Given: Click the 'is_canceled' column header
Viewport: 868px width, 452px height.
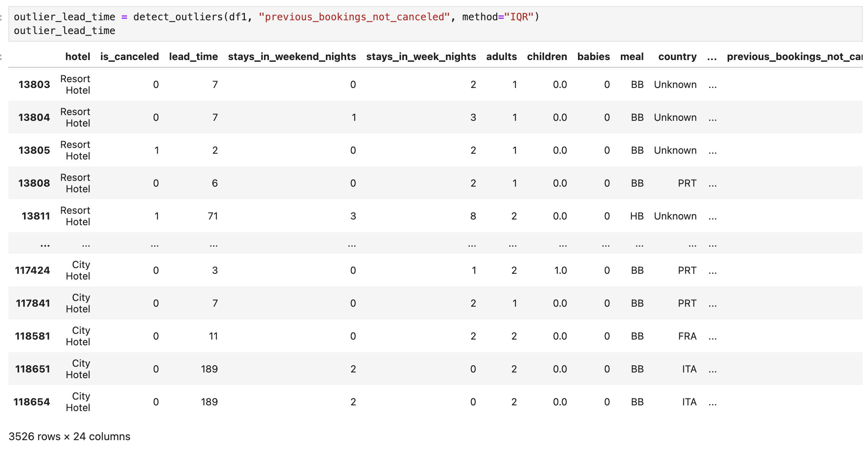Looking at the screenshot, I should pos(129,57).
